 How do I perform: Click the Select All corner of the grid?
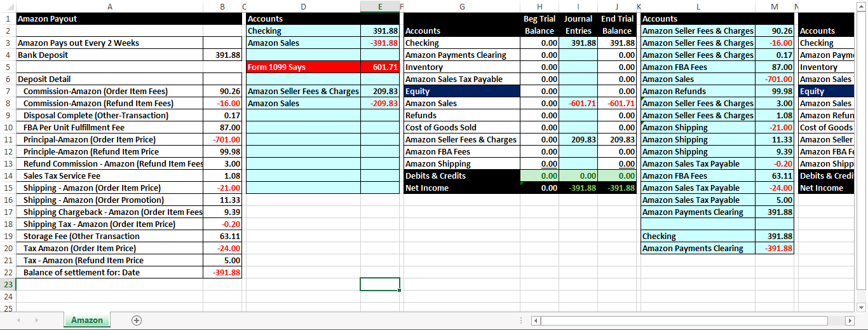tap(8, 6)
